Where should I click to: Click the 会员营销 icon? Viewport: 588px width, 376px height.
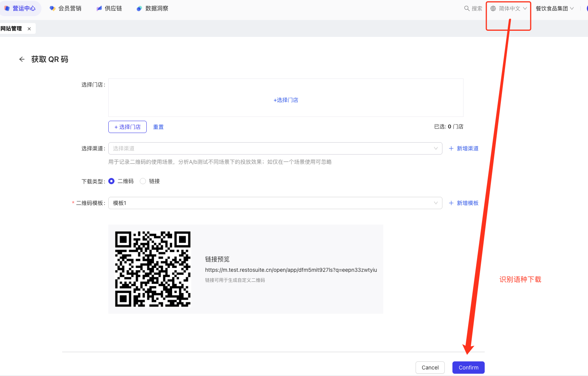tap(53, 8)
